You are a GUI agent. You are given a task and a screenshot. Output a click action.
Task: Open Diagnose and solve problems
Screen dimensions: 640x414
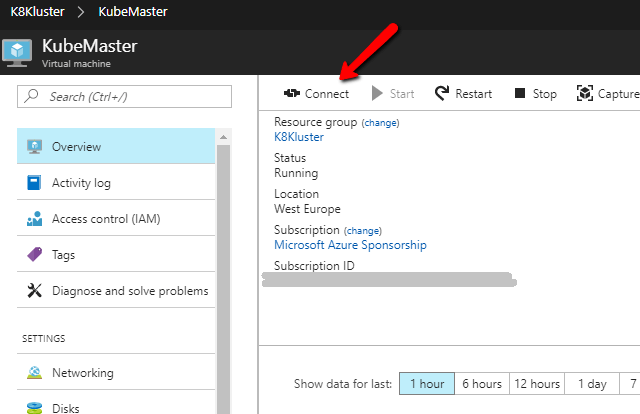pos(129,291)
